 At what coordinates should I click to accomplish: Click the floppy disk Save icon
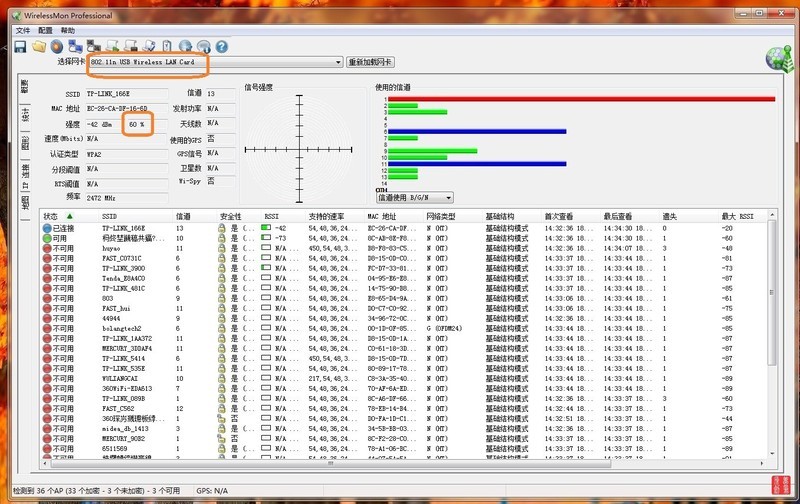point(20,47)
